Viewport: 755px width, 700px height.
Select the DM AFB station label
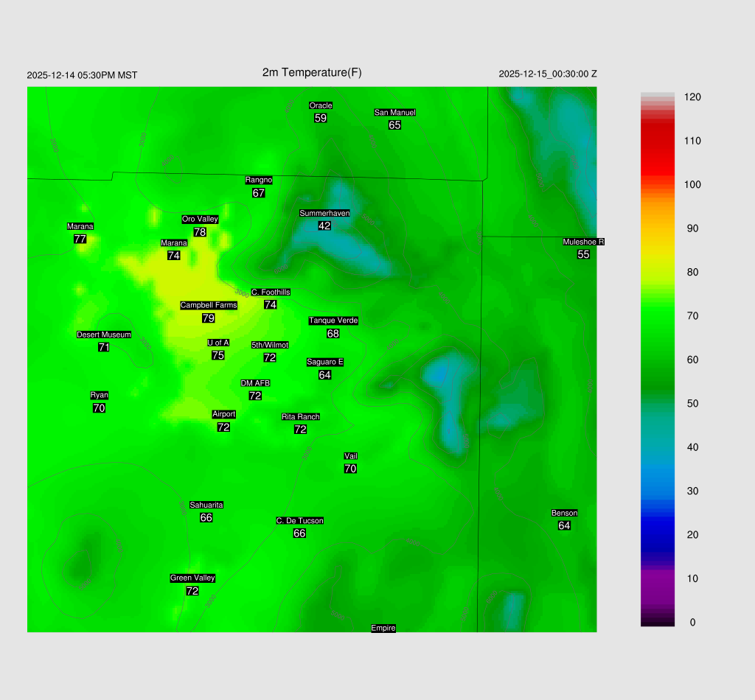tap(255, 383)
